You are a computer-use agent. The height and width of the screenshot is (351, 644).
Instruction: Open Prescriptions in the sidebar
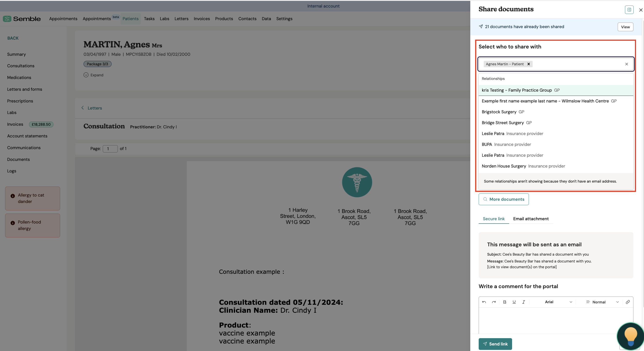pyautogui.click(x=20, y=101)
